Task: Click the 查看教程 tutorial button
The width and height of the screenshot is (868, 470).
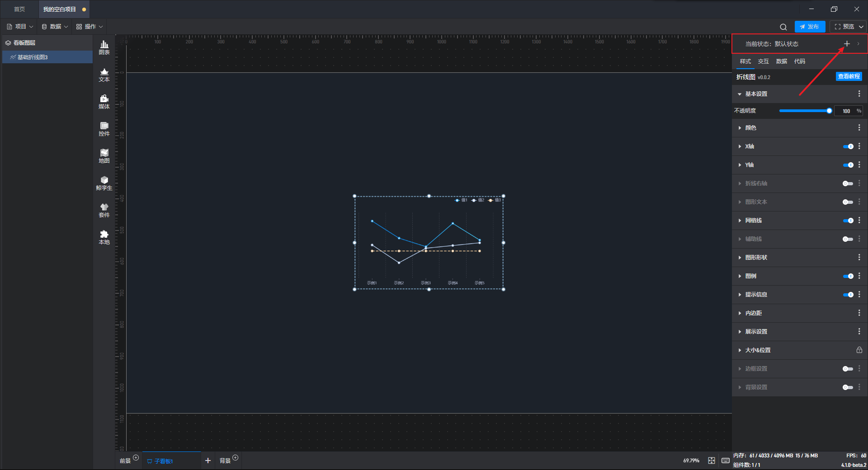Action: (849, 76)
